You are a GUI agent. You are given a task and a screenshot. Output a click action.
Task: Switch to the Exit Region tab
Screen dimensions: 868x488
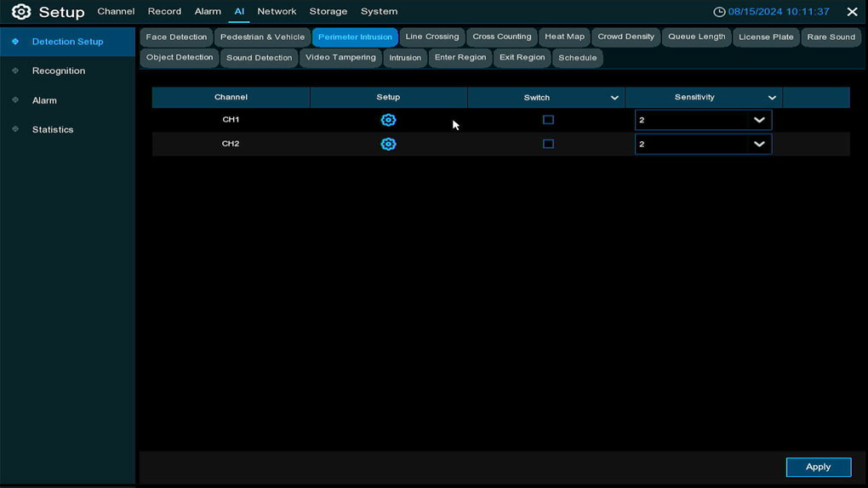click(522, 58)
